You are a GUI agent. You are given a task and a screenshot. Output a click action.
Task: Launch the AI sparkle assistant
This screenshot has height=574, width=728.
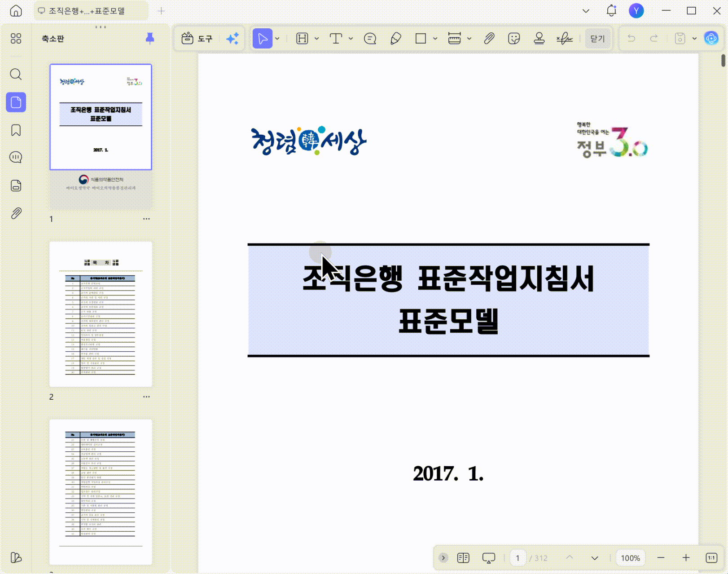click(x=232, y=39)
